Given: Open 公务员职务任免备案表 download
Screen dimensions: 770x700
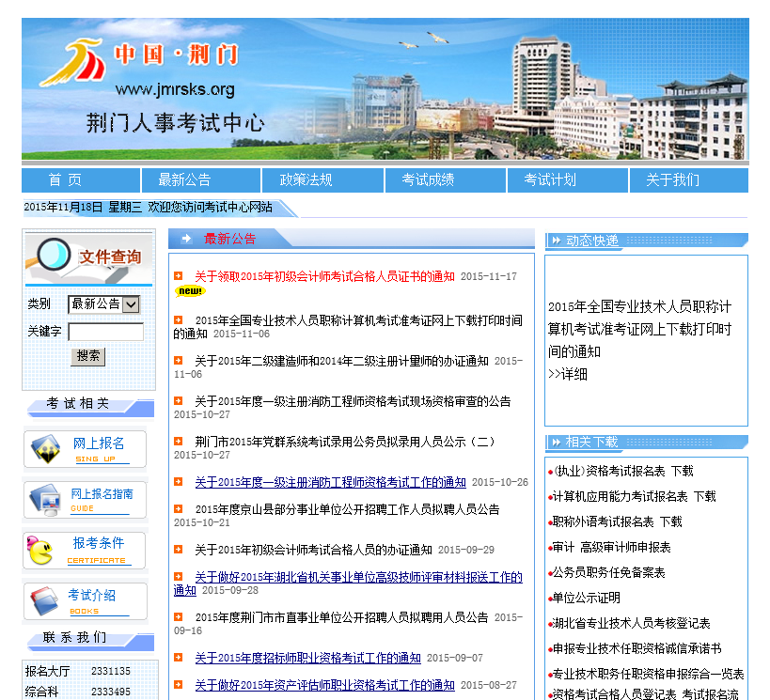Looking at the screenshot, I should pos(609,572).
